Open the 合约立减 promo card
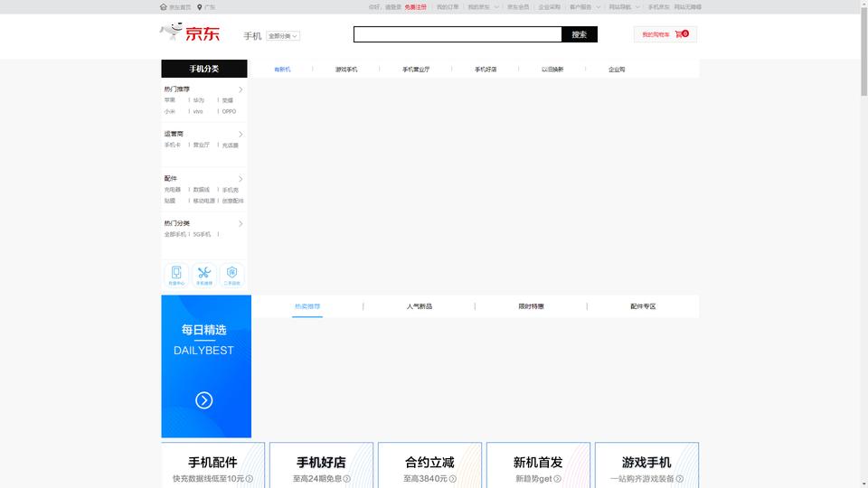The image size is (868, 488). [x=430, y=465]
